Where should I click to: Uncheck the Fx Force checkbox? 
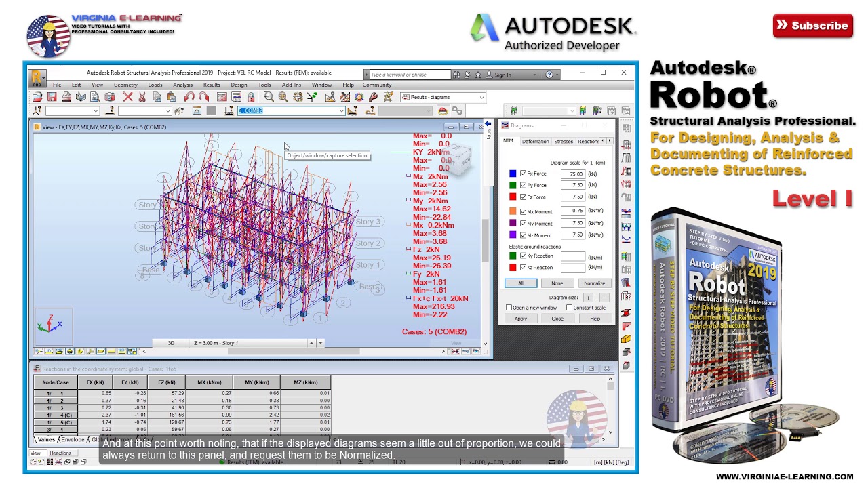point(523,174)
